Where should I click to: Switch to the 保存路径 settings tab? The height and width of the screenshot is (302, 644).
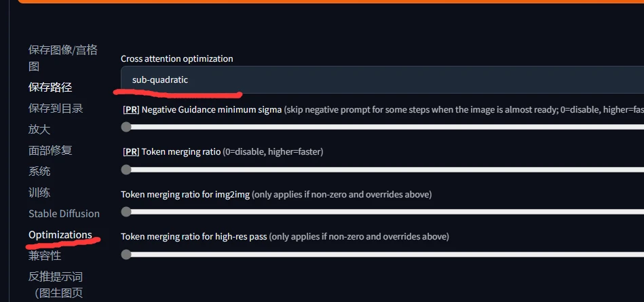click(x=50, y=87)
